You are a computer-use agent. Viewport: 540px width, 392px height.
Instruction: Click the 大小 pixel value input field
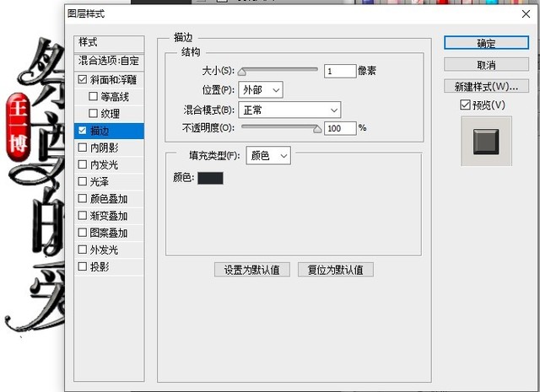(x=340, y=72)
